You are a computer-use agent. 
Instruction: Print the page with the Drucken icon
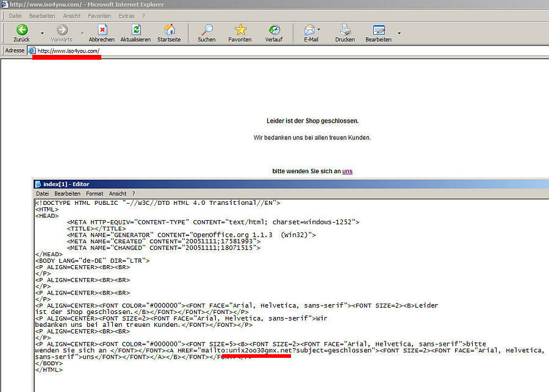pos(345,30)
